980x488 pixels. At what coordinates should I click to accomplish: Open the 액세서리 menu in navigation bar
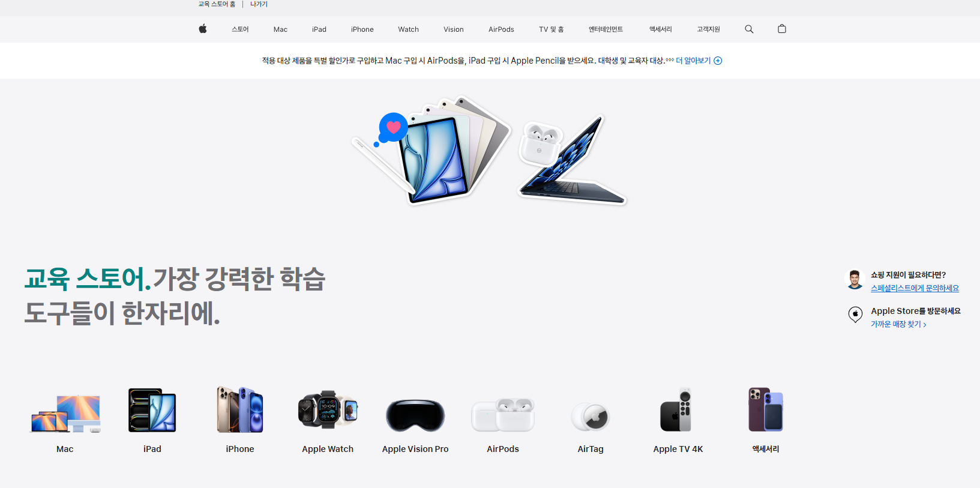tap(661, 29)
